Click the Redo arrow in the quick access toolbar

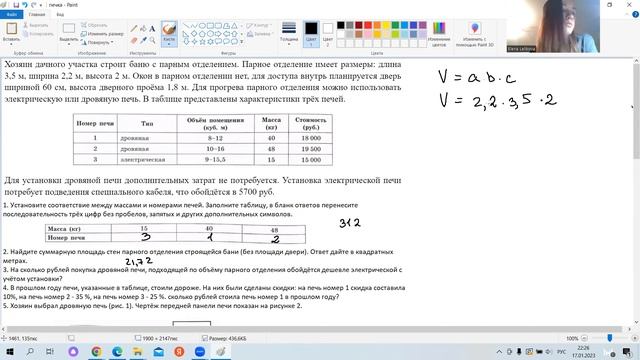pos(33,5)
